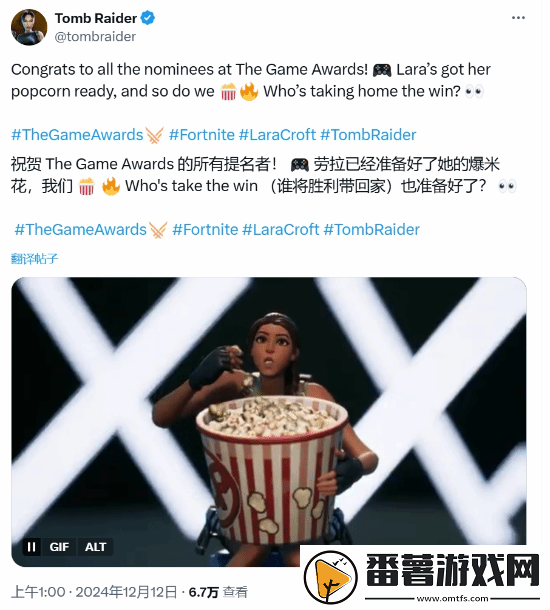Open the Lara popcorn GIF image

click(269, 422)
